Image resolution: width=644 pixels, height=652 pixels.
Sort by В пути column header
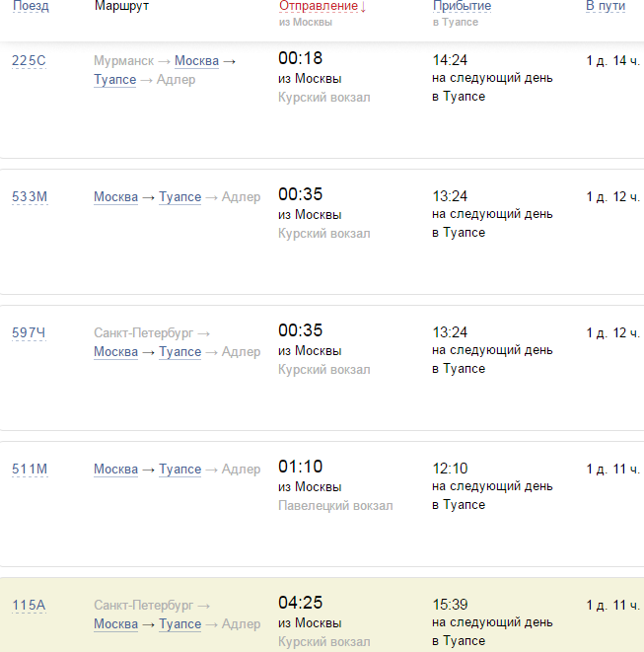coord(605,6)
